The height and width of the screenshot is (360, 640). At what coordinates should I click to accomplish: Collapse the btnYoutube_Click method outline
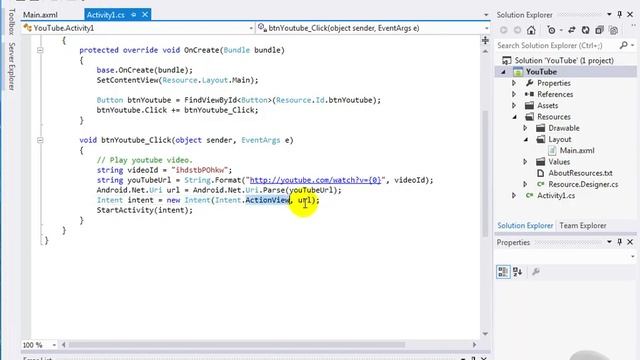coord(40,140)
